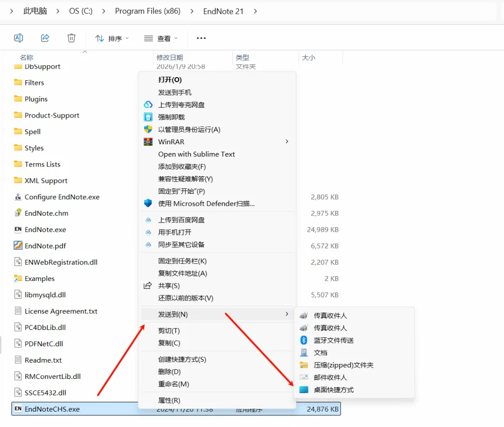The width and height of the screenshot is (504, 427).
Task: Click 以管理员身份运行 shield icon
Action: pyautogui.click(x=148, y=129)
